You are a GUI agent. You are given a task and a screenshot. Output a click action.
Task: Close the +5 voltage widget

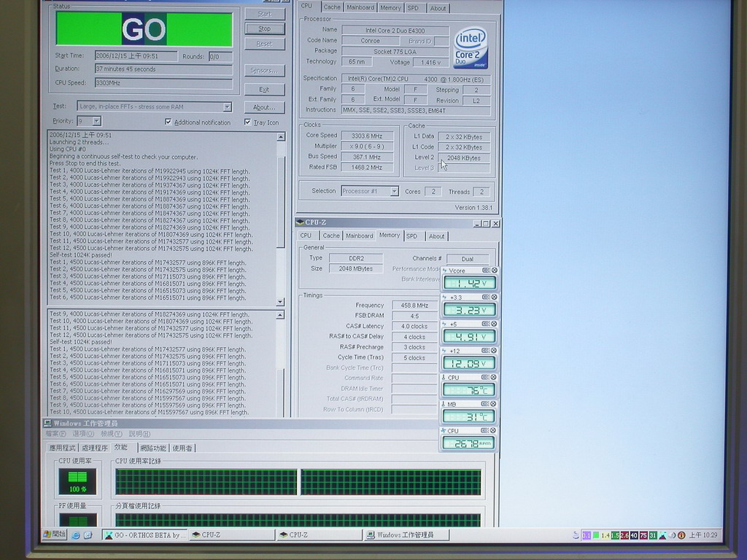pyautogui.click(x=495, y=324)
